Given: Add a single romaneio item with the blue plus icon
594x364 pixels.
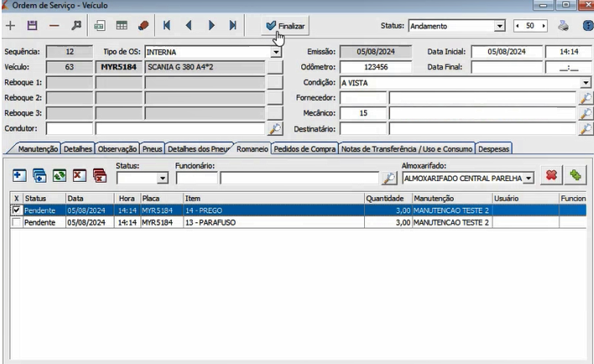Looking at the screenshot, I should tap(19, 176).
